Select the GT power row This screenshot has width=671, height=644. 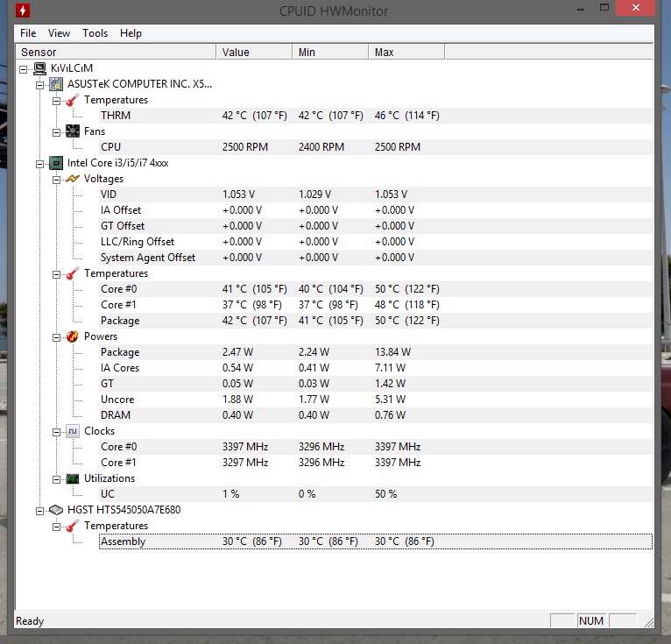tap(376, 384)
